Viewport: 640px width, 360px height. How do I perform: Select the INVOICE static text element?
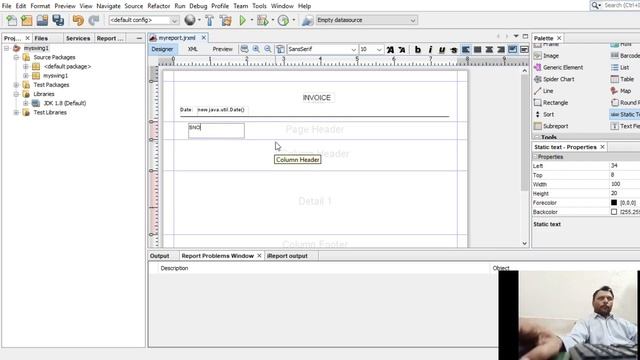pyautogui.click(x=317, y=98)
